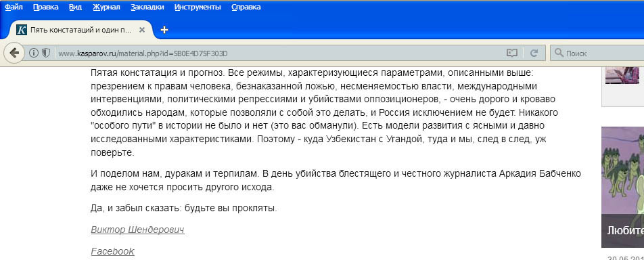Screen dimensions: 644x260
Task: Open the Справка menu
Action: (246, 7)
